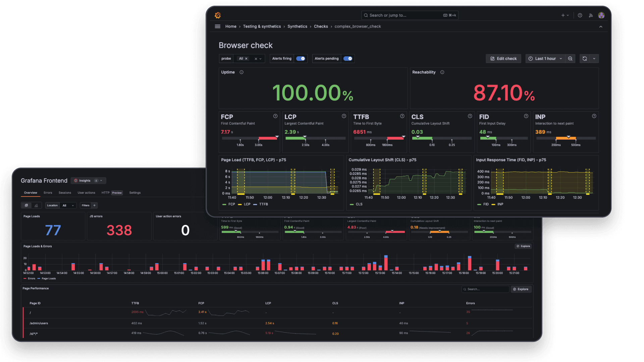Toggle the Alerts firing switch
The image size is (644, 362).
[x=301, y=59]
